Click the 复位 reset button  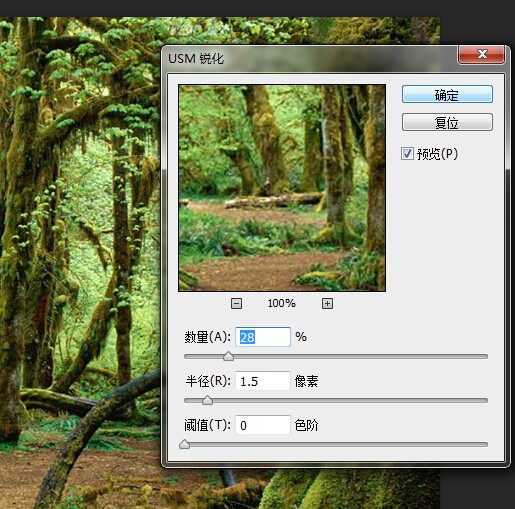(447, 122)
